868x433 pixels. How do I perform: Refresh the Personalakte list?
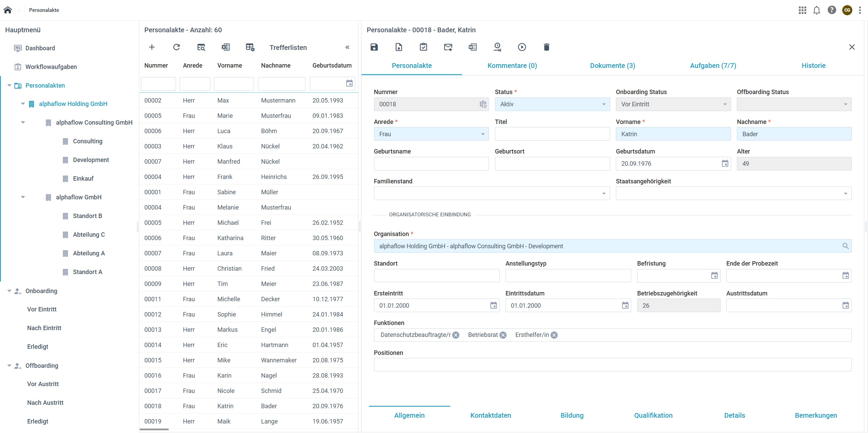pyautogui.click(x=176, y=47)
